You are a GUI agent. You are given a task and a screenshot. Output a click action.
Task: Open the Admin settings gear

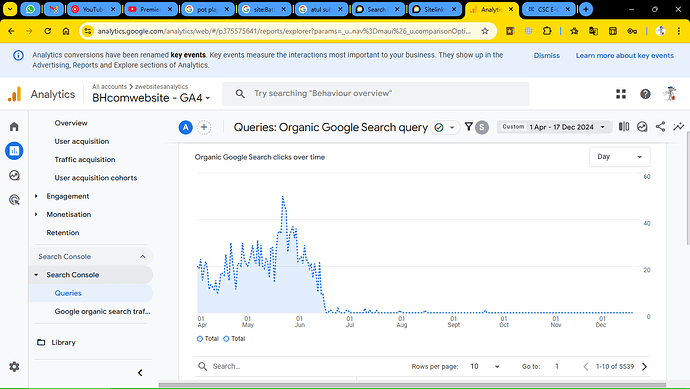14,367
